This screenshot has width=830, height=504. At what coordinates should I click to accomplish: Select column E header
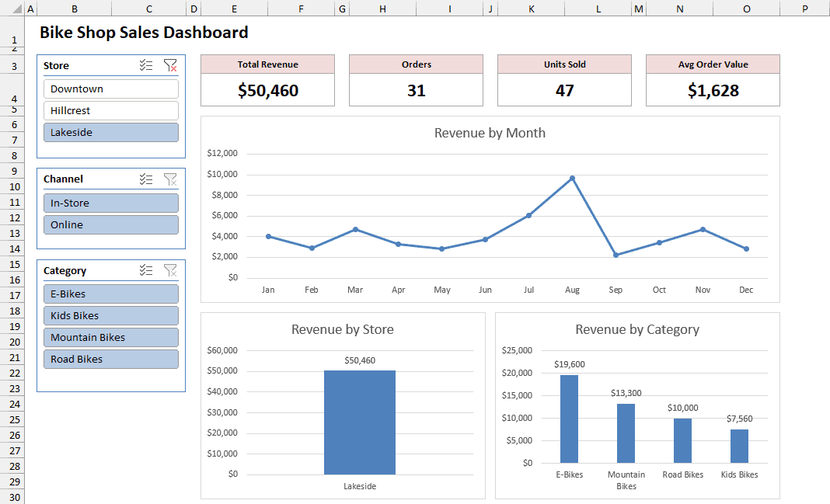[x=234, y=9]
